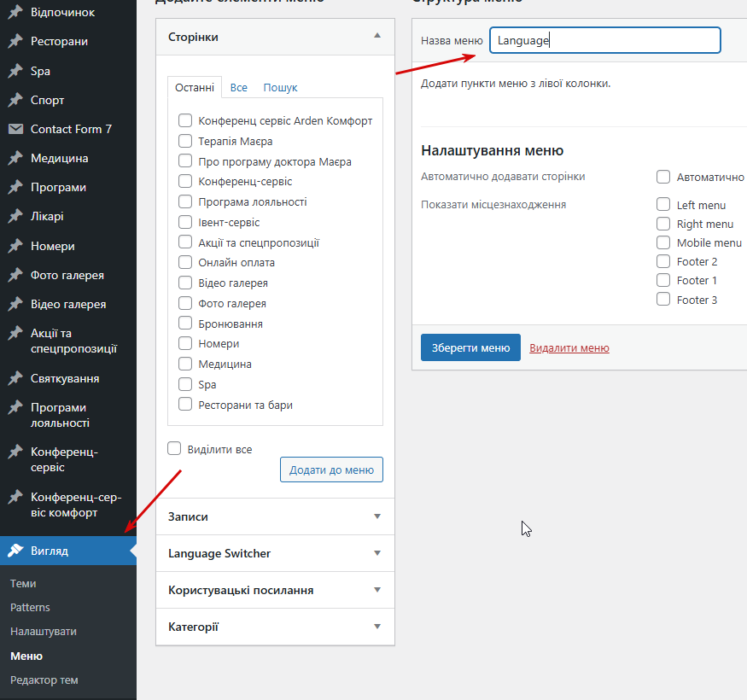The width and height of the screenshot is (747, 700).
Task: Check the Терапія Маєра page checkbox
Action: (185, 141)
